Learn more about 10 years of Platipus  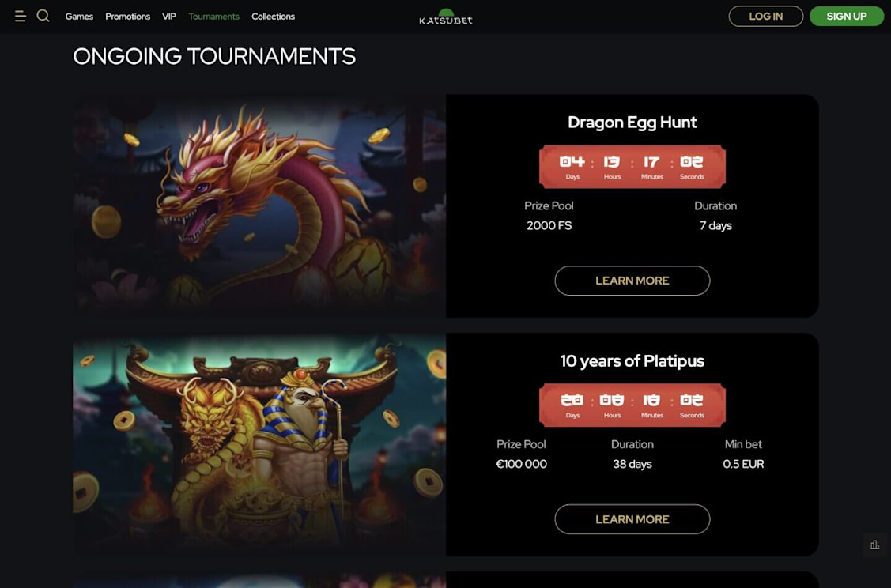(x=632, y=519)
